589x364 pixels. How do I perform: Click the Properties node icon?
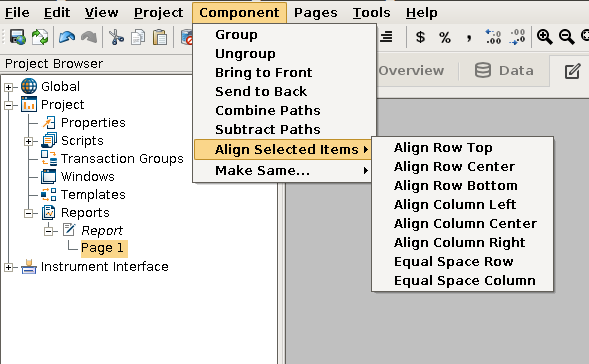point(49,122)
